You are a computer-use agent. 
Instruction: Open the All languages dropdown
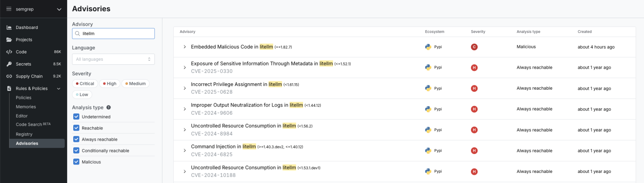tap(113, 59)
